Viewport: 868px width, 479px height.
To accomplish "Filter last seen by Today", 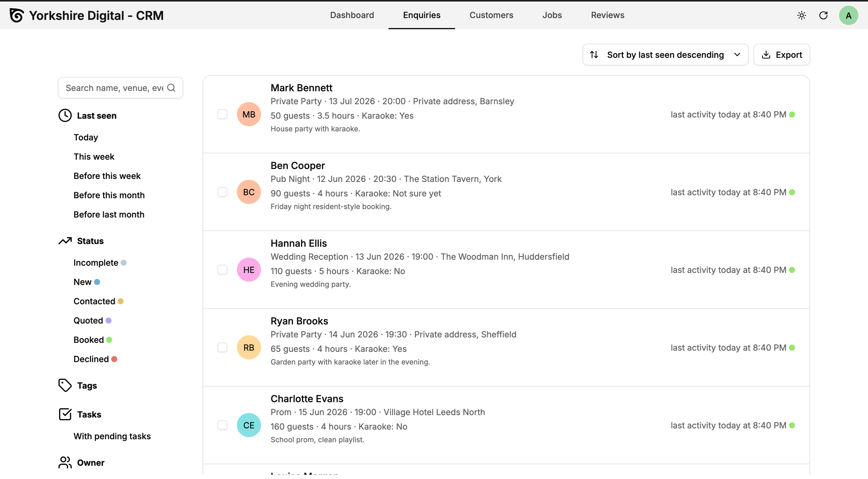I will click(86, 137).
